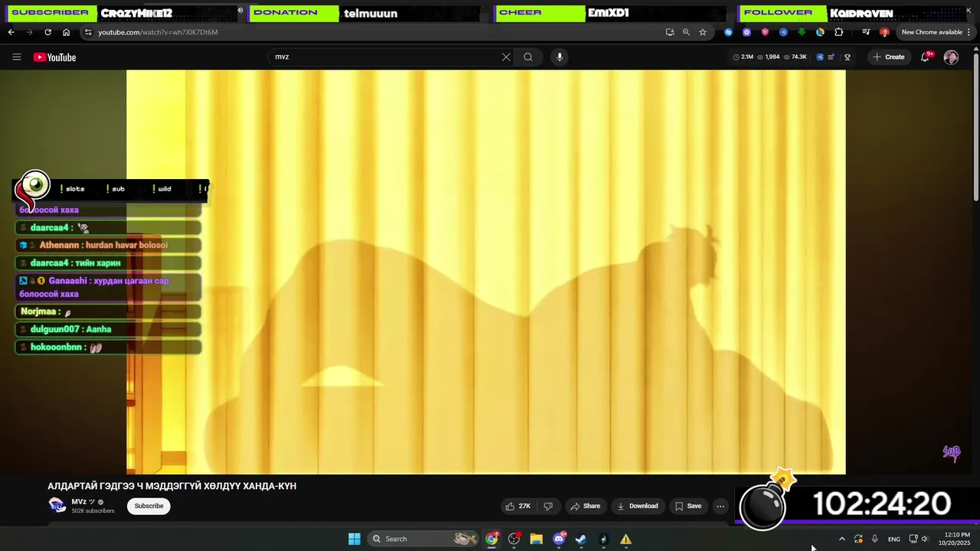Run YouTube search with magnifier button

click(528, 57)
